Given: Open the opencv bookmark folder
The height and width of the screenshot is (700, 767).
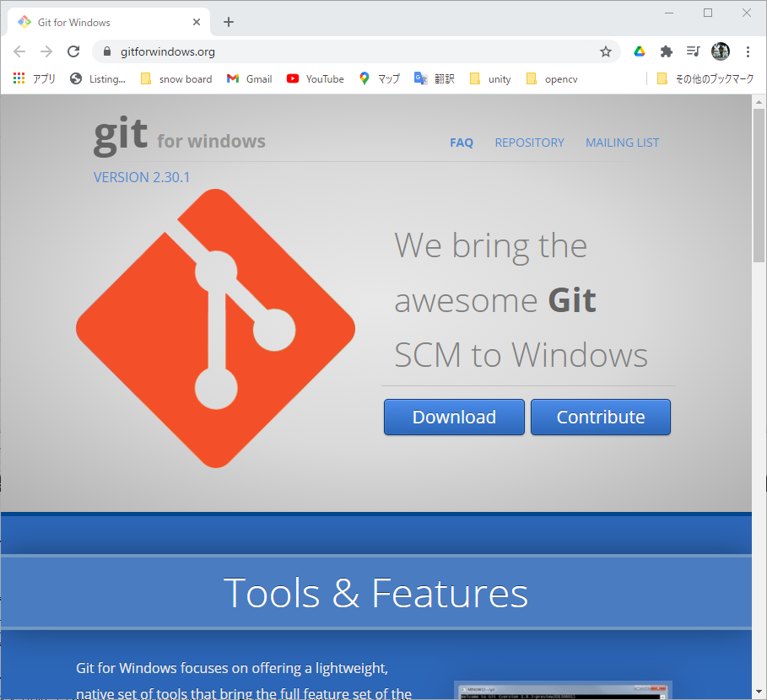Looking at the screenshot, I should [x=552, y=78].
